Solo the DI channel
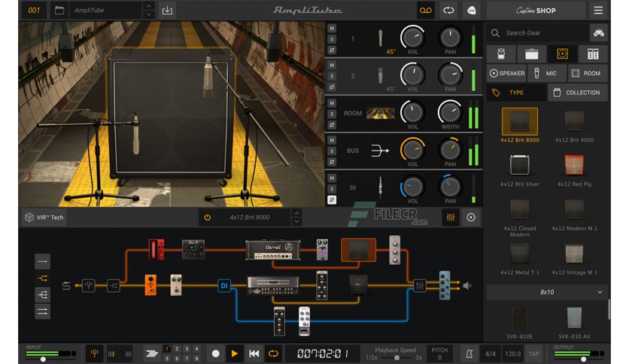The height and width of the screenshot is (364, 629). (332, 189)
